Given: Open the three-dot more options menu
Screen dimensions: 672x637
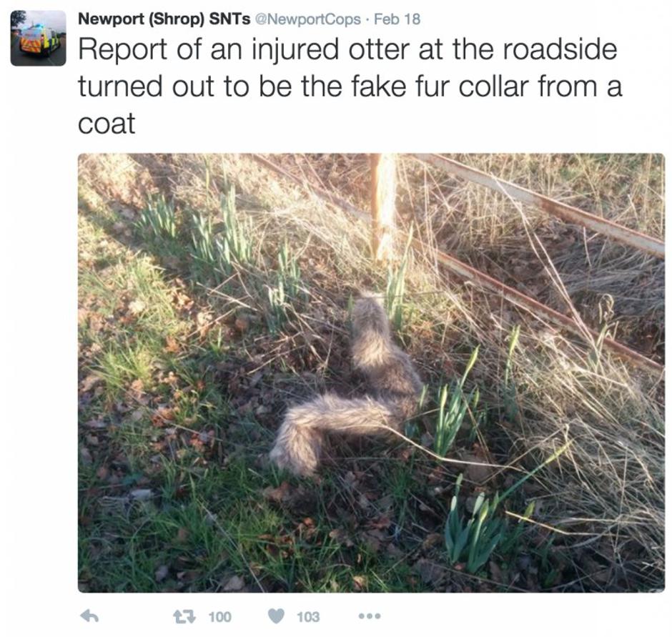Looking at the screenshot, I should pos(370,616).
